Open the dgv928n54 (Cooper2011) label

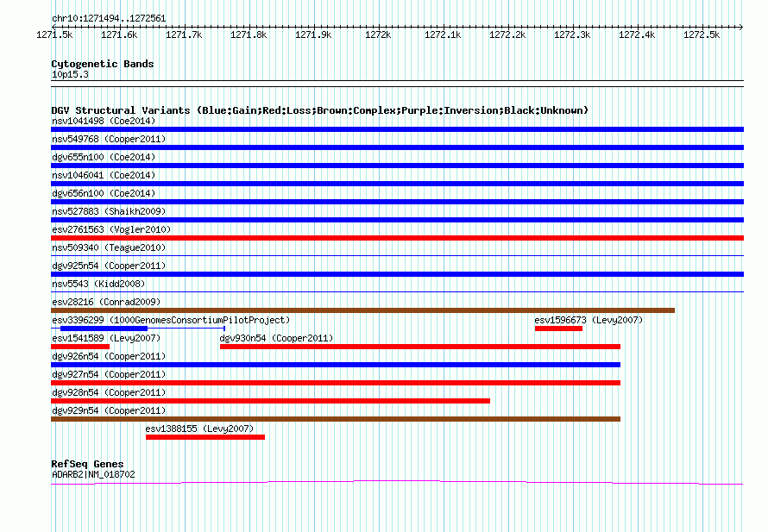pyautogui.click(x=109, y=392)
